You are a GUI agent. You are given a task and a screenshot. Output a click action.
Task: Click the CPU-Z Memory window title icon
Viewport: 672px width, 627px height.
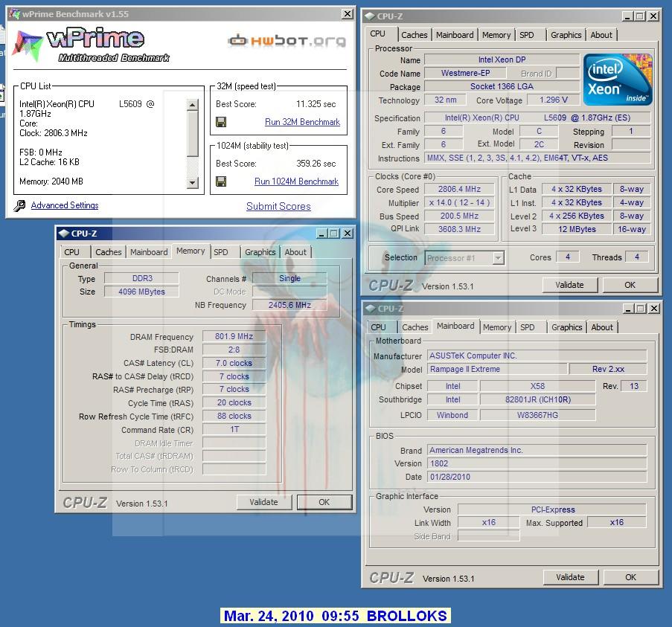click(64, 234)
